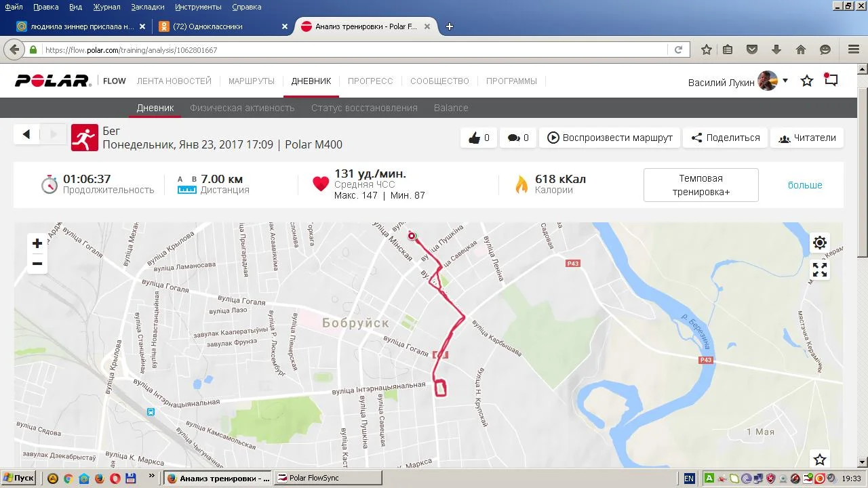Open a new browser tab
Viewport: 868px width, 488px height.
tap(449, 26)
